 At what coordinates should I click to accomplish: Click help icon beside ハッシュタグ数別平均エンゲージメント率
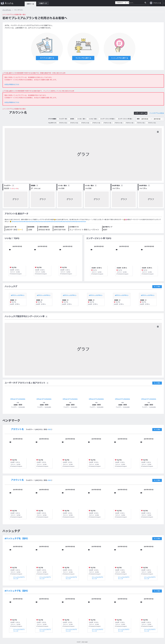pos(47,316)
